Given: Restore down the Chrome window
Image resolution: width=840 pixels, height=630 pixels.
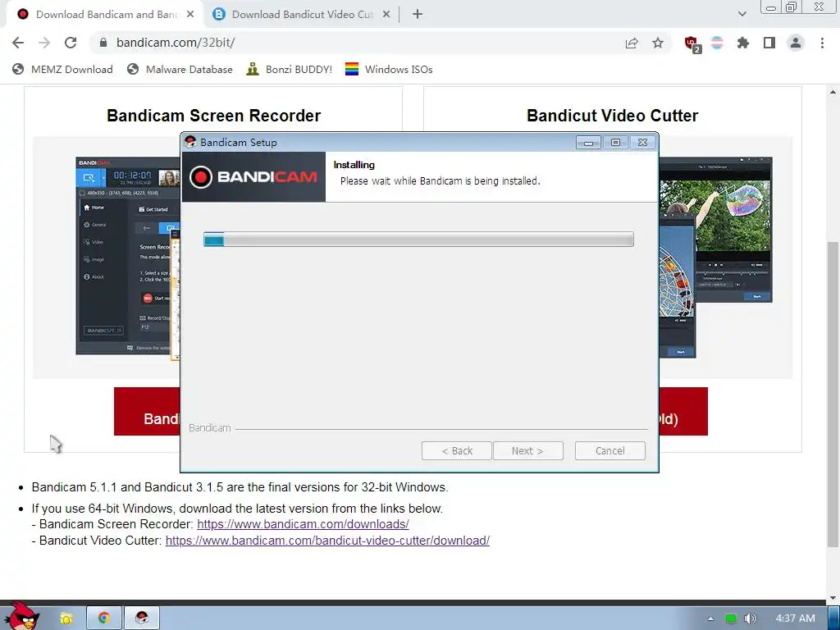Looking at the screenshot, I should 791,7.
